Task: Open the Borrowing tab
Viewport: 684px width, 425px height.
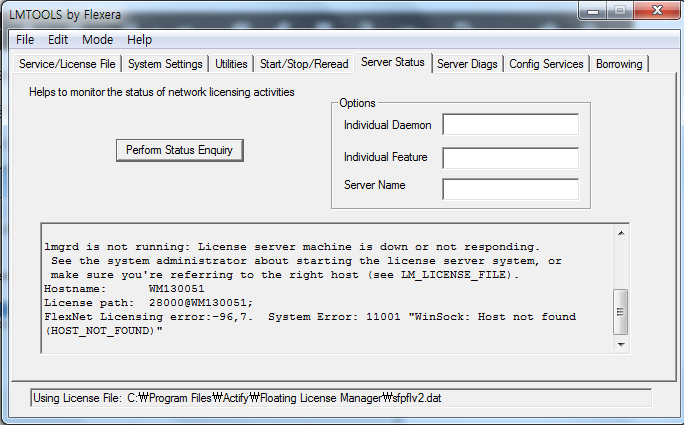Action: pyautogui.click(x=619, y=64)
